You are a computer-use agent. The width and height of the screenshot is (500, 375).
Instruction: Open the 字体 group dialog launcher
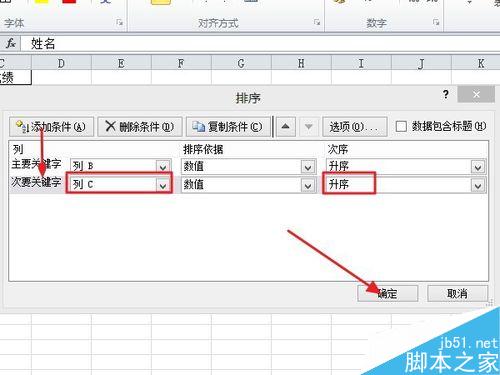coord(119,23)
